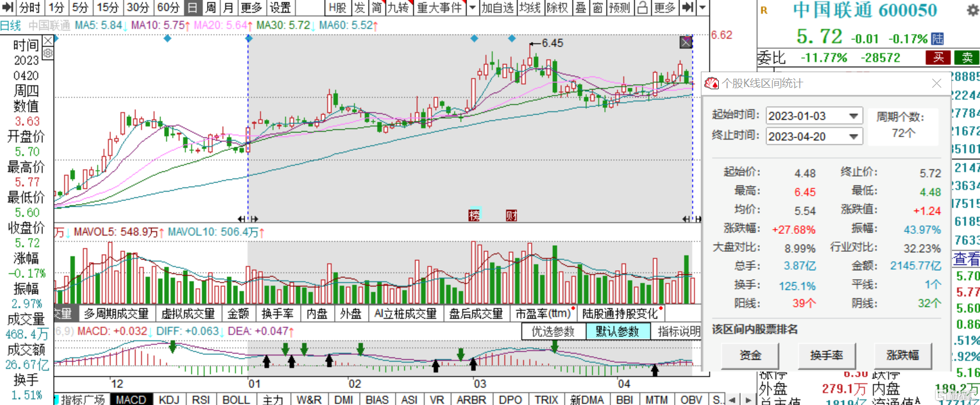Click the 简 toolbar icon
This screenshot has height=405, width=980.
[376, 8]
